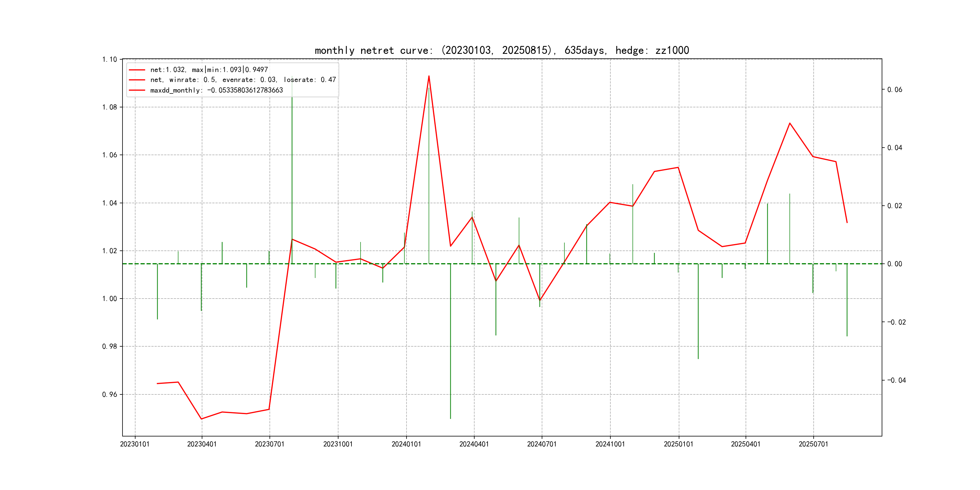
Task: Click the highest peak of the red curve
Action: point(429,76)
